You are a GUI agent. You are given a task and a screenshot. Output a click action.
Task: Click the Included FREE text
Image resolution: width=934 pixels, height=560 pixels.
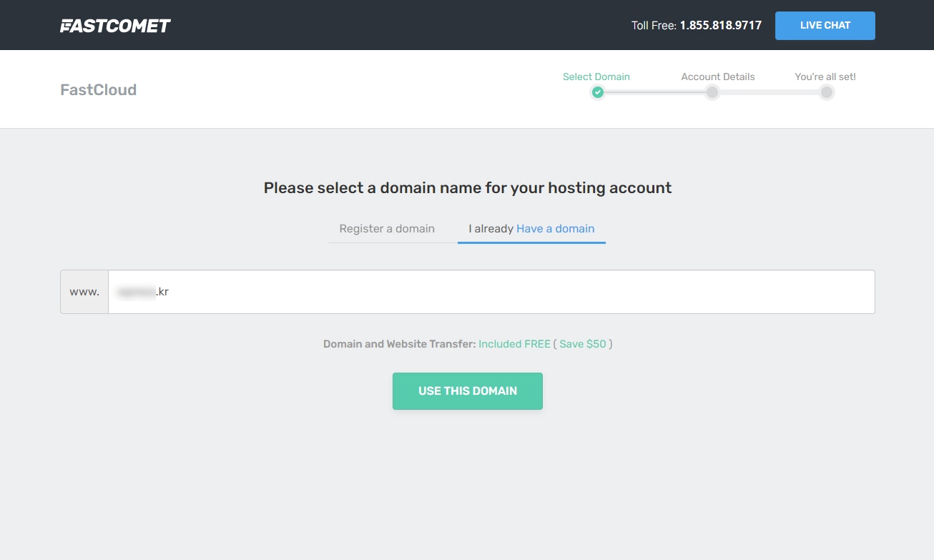coord(514,344)
